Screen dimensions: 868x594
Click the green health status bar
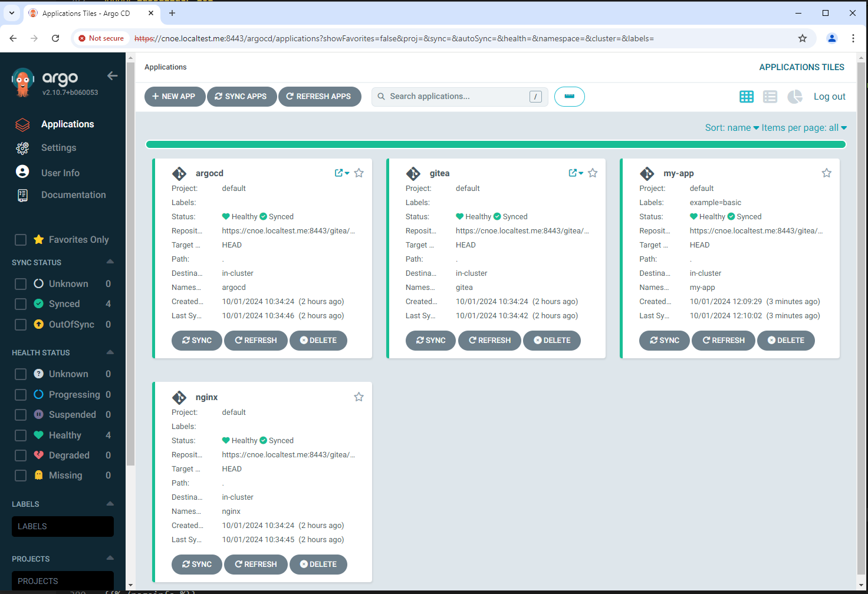(x=495, y=144)
